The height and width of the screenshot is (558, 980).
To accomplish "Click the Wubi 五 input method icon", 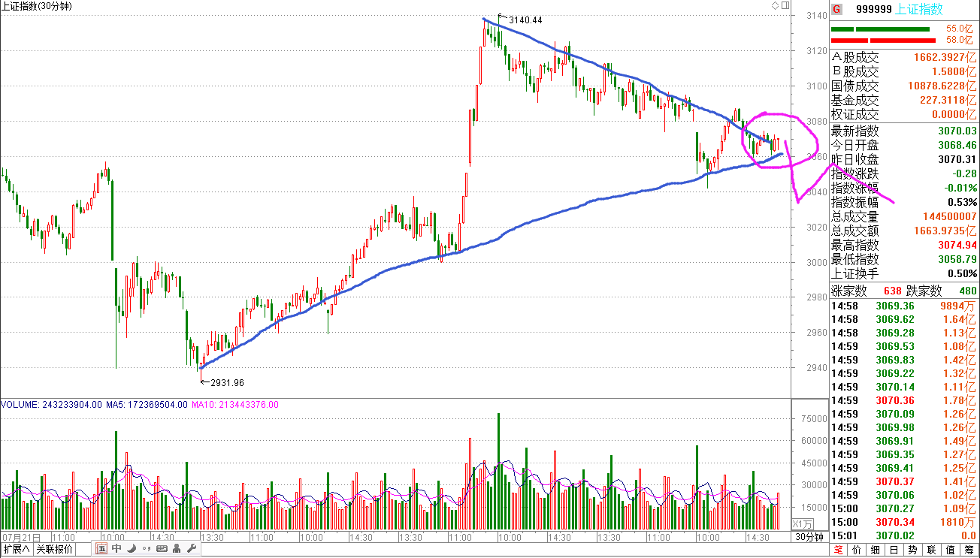I will click(101, 549).
